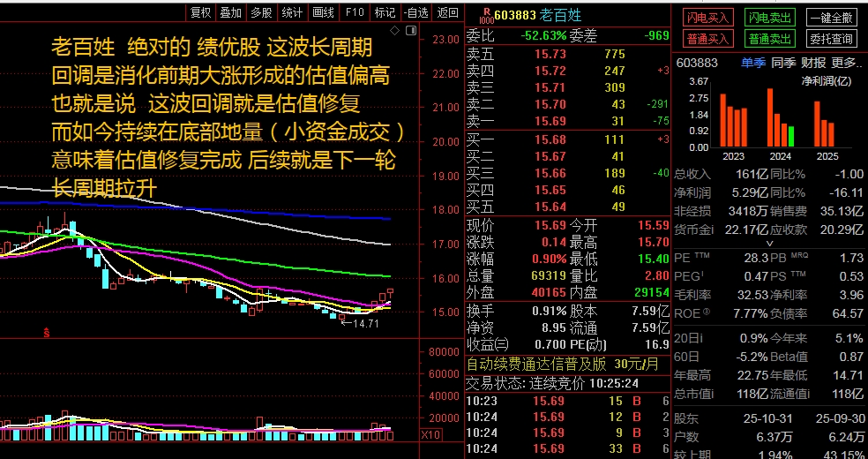Click the 总量 value 69319
The image size is (868, 459).
click(x=548, y=275)
